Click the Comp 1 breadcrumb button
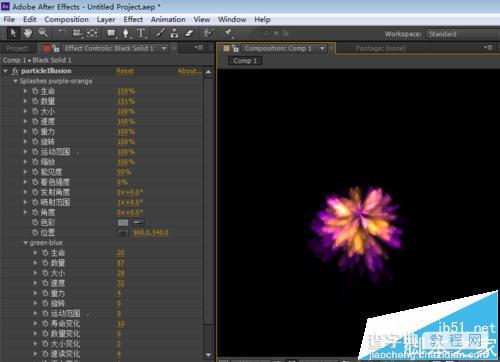The width and height of the screenshot is (500, 362). pyautogui.click(x=245, y=61)
